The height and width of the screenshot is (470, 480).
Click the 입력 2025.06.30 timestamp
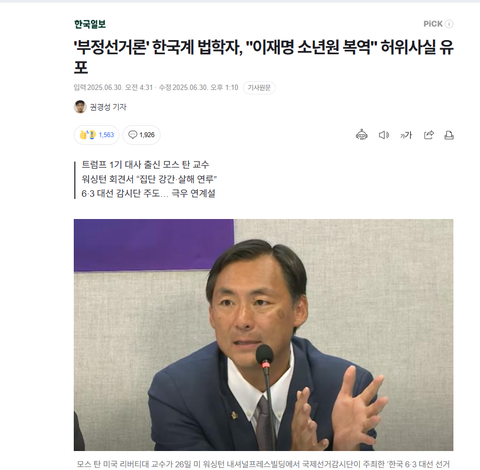click(x=113, y=88)
